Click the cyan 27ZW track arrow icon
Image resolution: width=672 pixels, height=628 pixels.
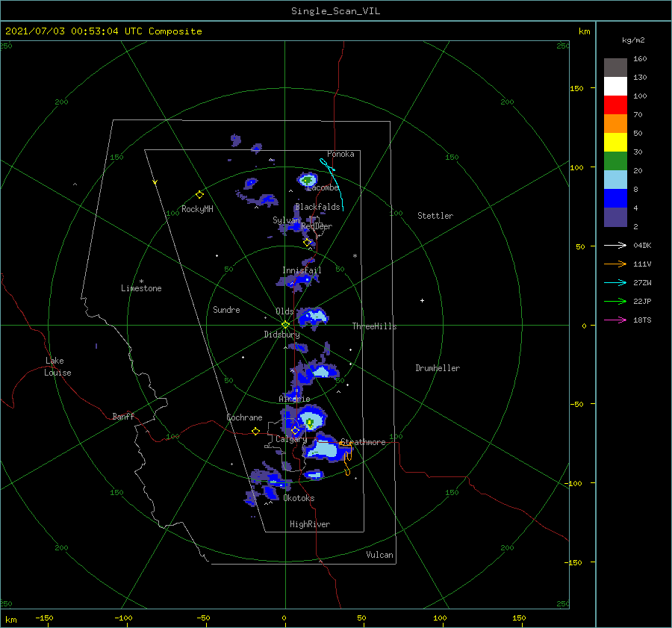[x=615, y=282]
